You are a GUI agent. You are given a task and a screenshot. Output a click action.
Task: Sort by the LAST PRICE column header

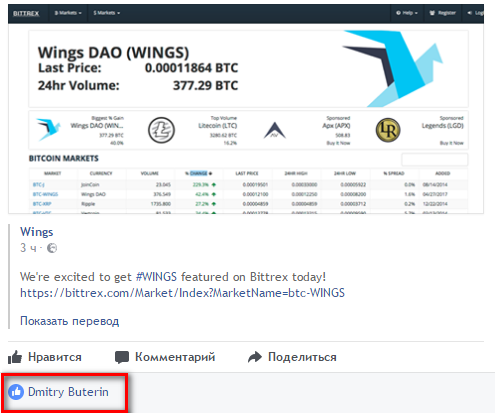pyautogui.click(x=247, y=173)
